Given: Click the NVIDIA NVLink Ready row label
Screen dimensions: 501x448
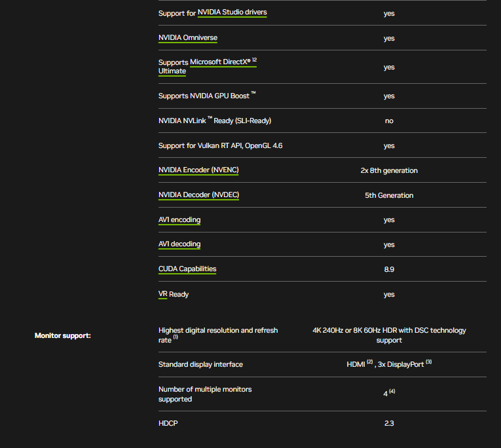Looking at the screenshot, I should tap(214, 121).
